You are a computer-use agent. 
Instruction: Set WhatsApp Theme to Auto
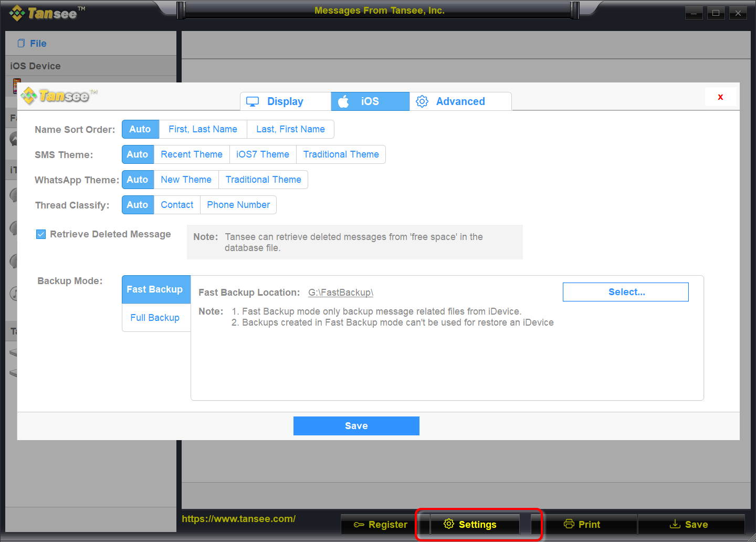[x=138, y=180]
